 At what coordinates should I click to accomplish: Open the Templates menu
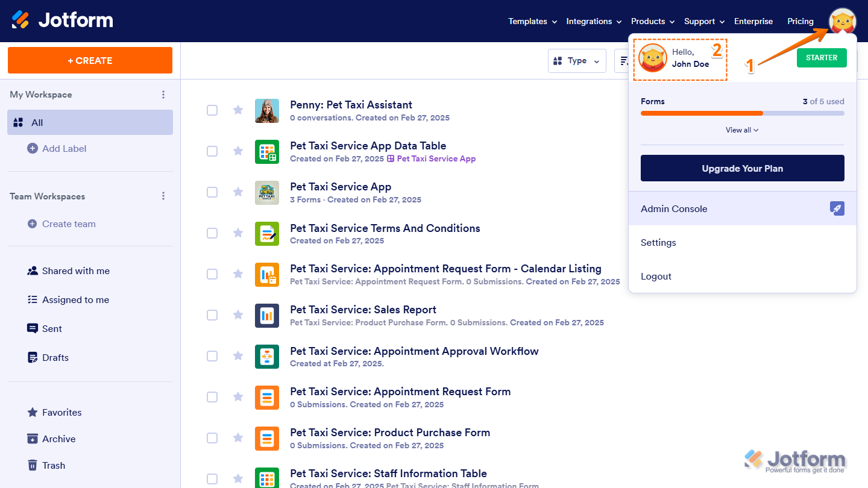pyautogui.click(x=528, y=21)
